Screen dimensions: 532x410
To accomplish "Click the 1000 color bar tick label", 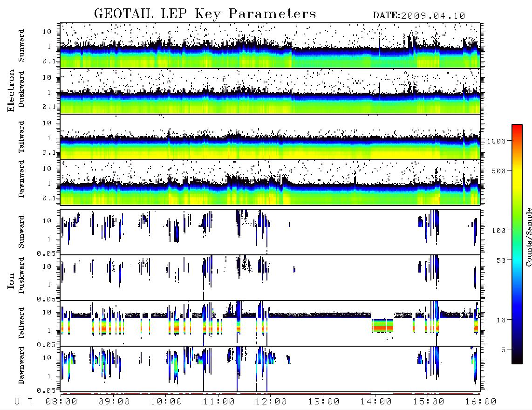I will point(497,141).
